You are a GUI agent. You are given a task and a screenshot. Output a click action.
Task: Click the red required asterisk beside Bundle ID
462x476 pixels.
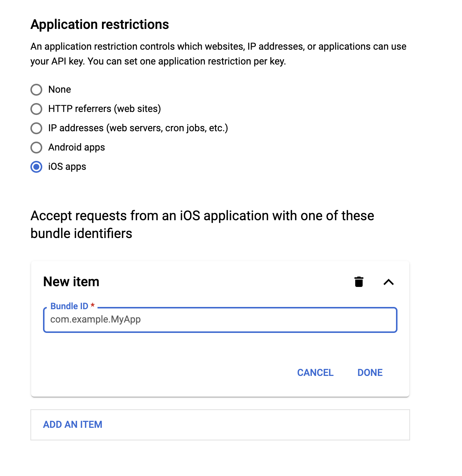tap(93, 305)
